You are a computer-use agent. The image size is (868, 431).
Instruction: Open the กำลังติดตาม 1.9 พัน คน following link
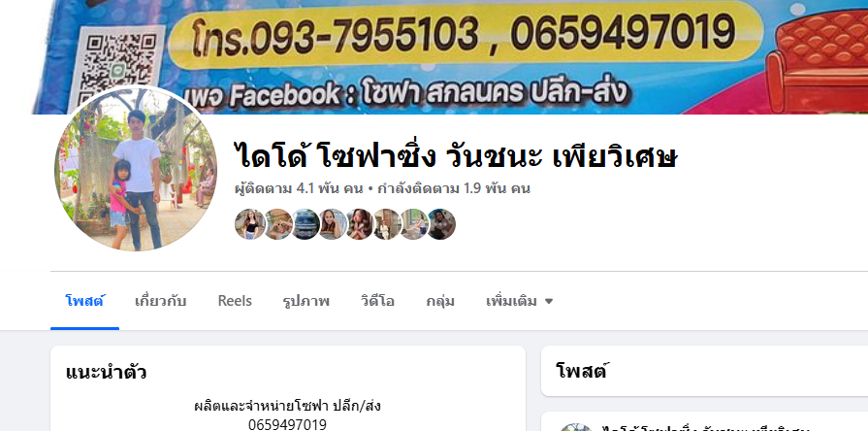454,188
